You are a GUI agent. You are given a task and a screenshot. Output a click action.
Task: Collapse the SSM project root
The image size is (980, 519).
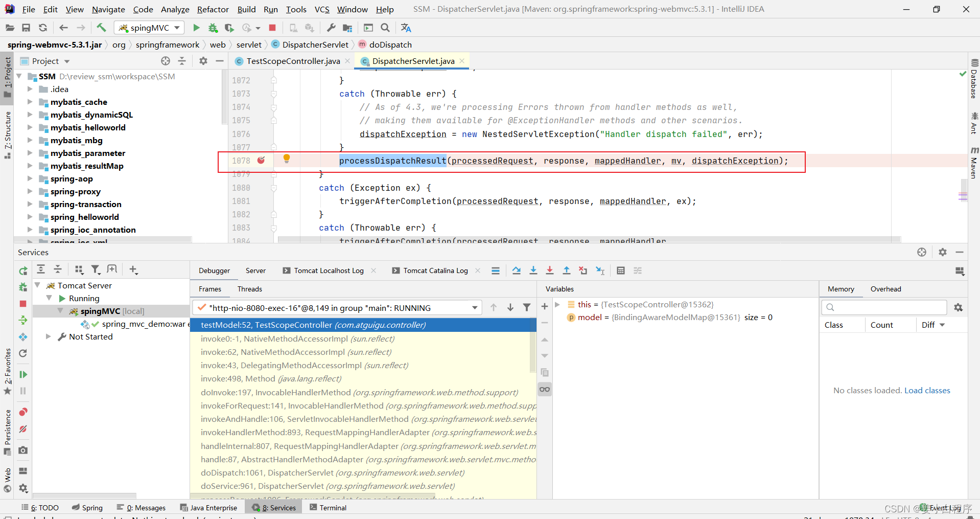[19, 76]
